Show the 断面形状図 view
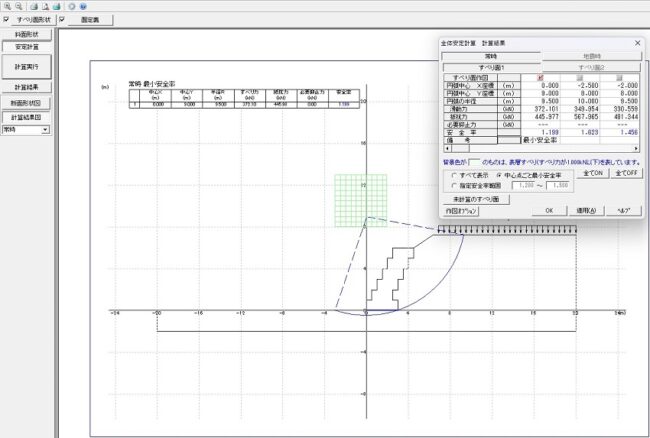Screen dimensions: 650x438 pos(27,103)
